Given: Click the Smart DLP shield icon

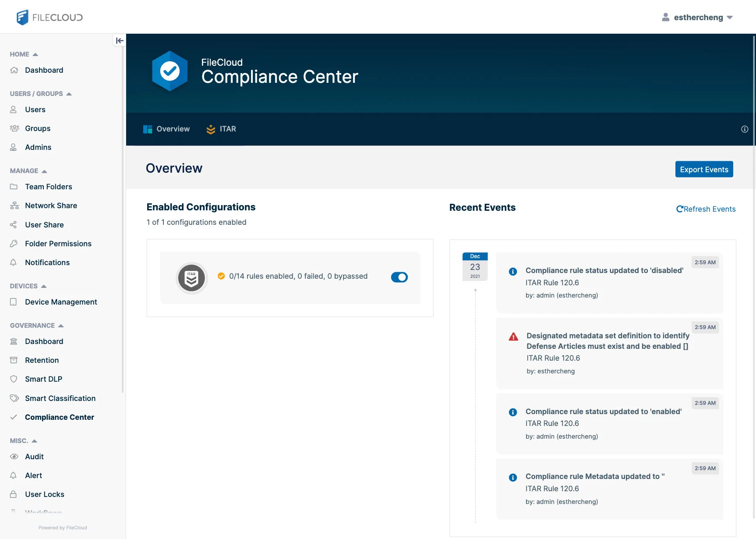Looking at the screenshot, I should [x=14, y=379].
